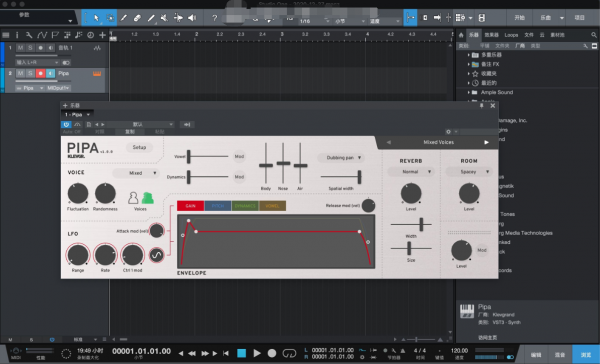This screenshot has height=364, width=600.
Task: Switch to the Loops browser tab
Action: (511, 35)
